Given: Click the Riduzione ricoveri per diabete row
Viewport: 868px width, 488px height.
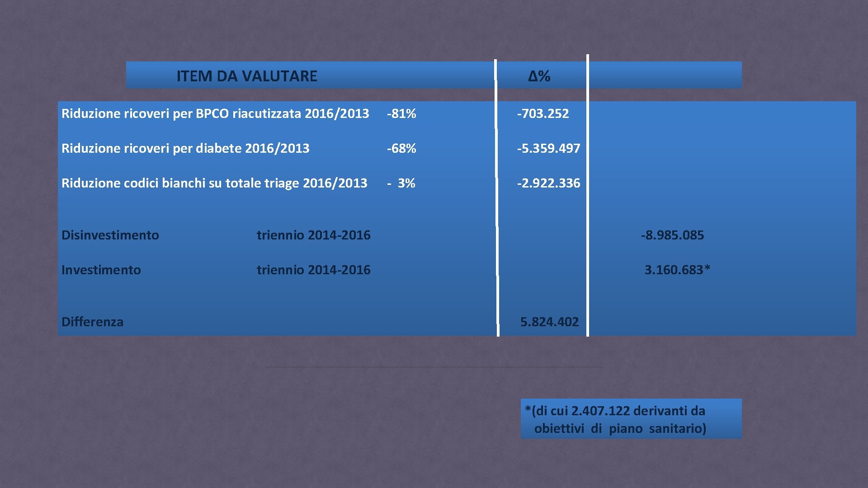Looking at the screenshot, I should 185,149.
